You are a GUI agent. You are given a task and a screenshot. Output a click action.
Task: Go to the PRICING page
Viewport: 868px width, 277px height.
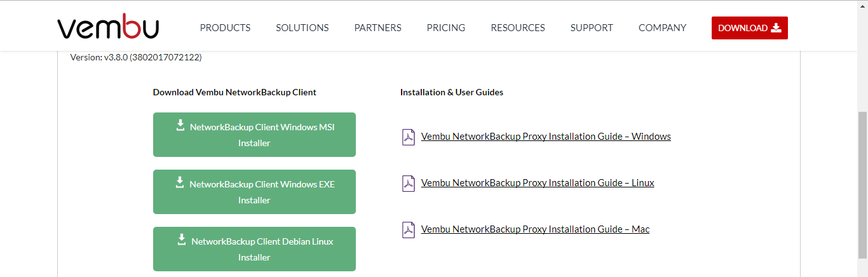coord(446,28)
